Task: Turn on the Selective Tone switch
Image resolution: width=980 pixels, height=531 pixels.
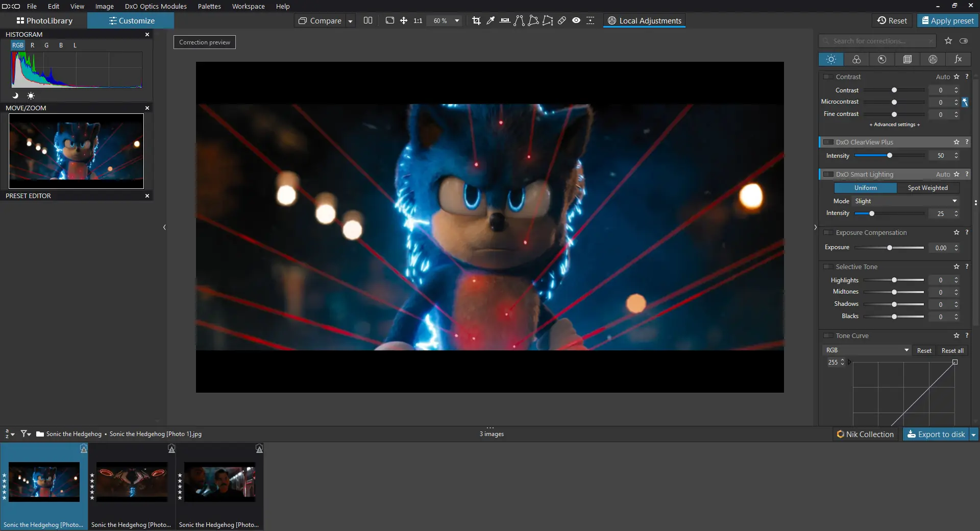Action: tap(828, 267)
